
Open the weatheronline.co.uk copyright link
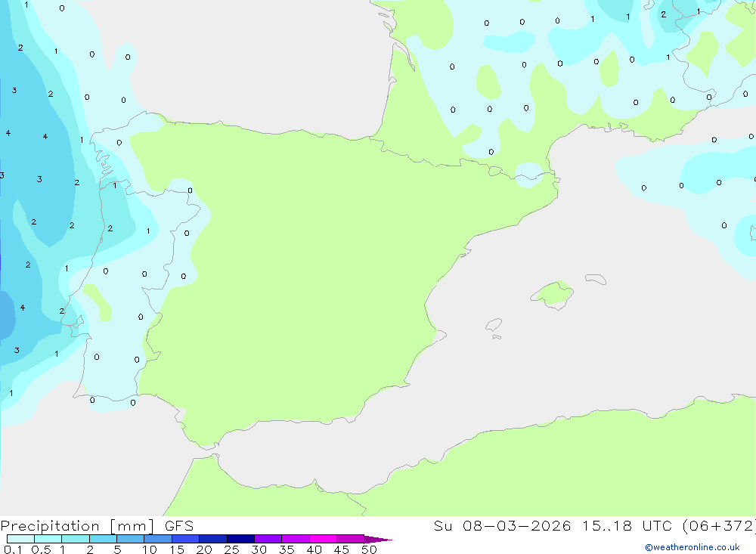(692, 547)
